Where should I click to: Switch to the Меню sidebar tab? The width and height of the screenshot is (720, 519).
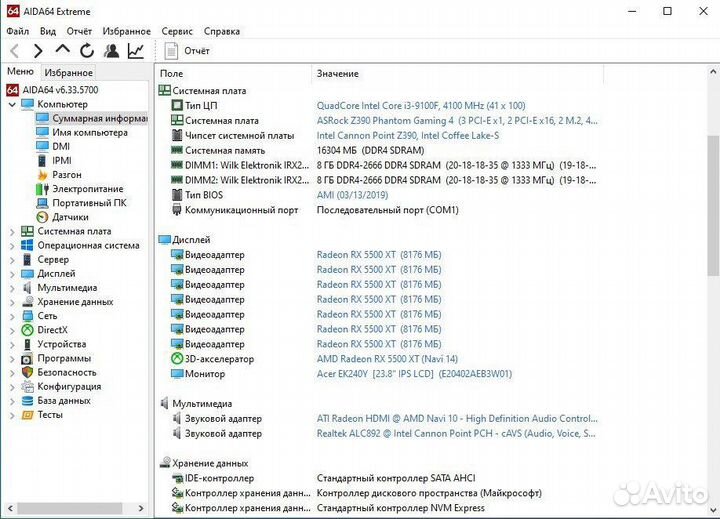[x=20, y=72]
